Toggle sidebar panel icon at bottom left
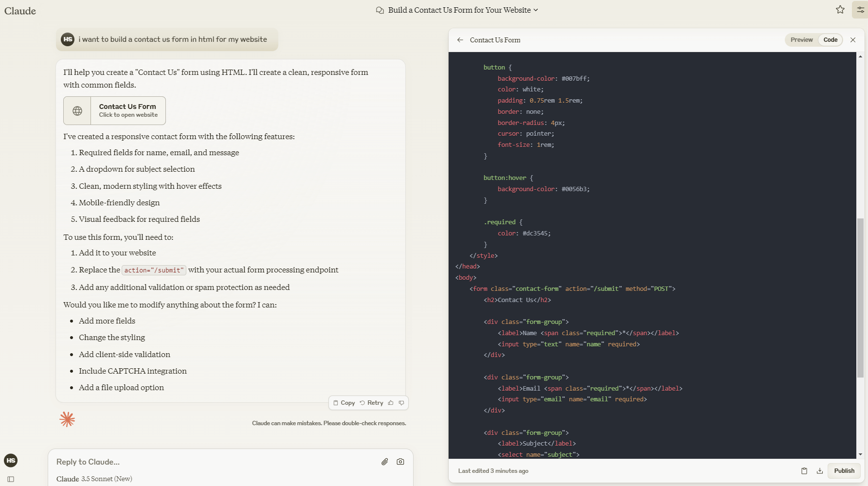The width and height of the screenshot is (868, 486). click(11, 479)
